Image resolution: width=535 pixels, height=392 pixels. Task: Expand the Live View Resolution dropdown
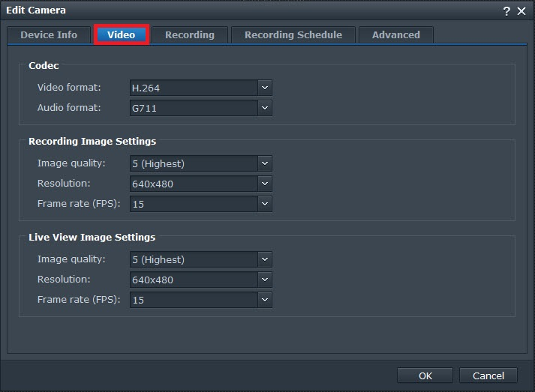[264, 280]
